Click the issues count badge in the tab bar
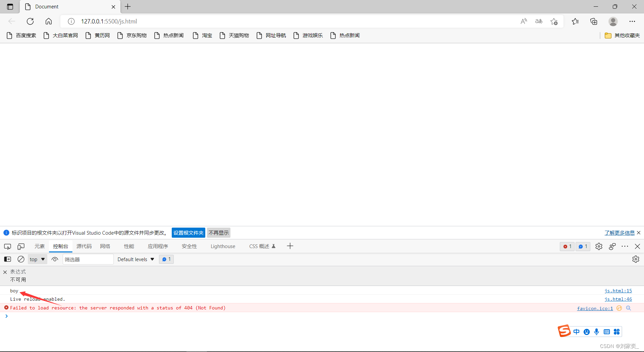 583,246
